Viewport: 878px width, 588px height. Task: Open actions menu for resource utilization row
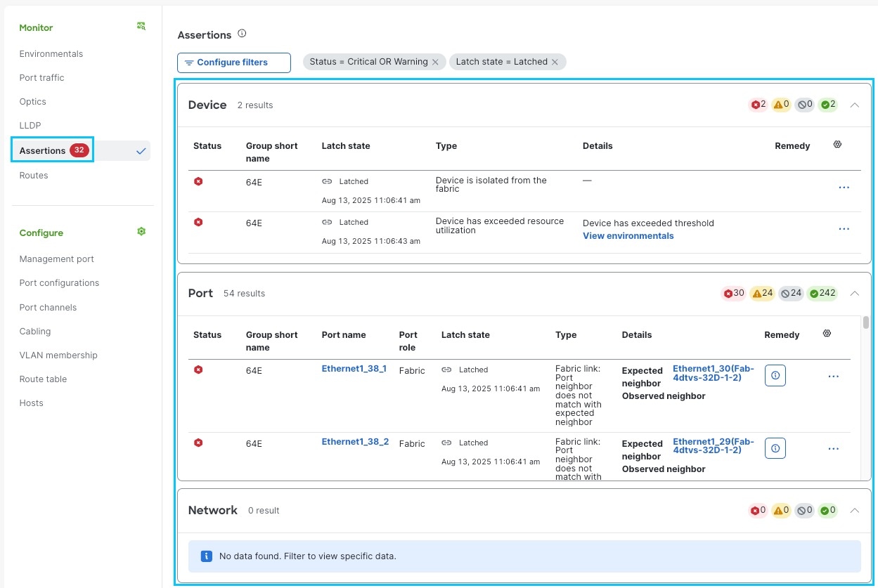(x=844, y=229)
